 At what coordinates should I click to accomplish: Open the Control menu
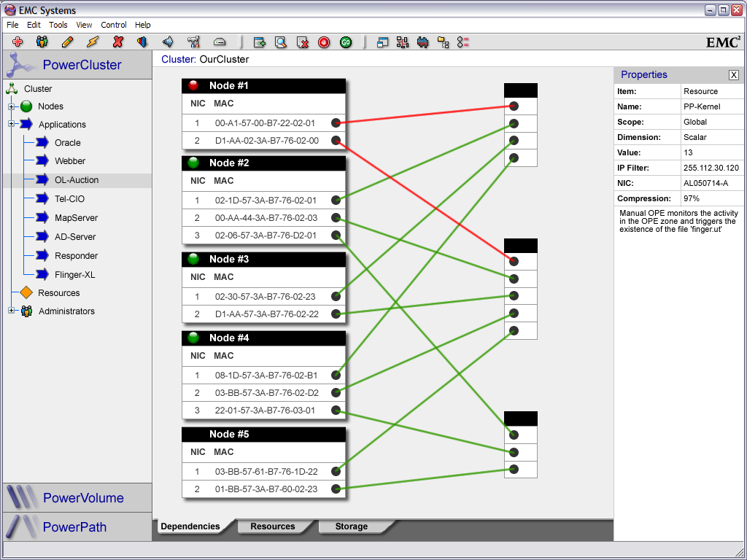coord(114,25)
